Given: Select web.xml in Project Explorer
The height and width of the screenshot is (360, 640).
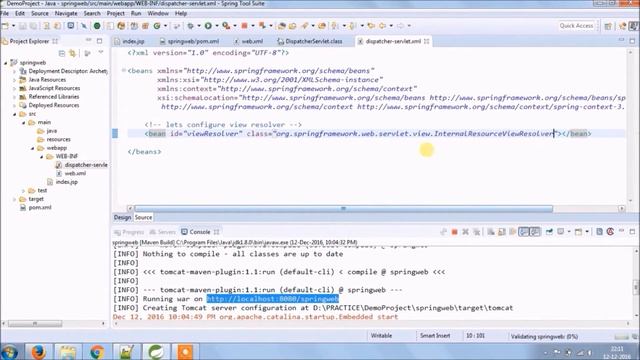Looking at the screenshot, I should point(71,173).
